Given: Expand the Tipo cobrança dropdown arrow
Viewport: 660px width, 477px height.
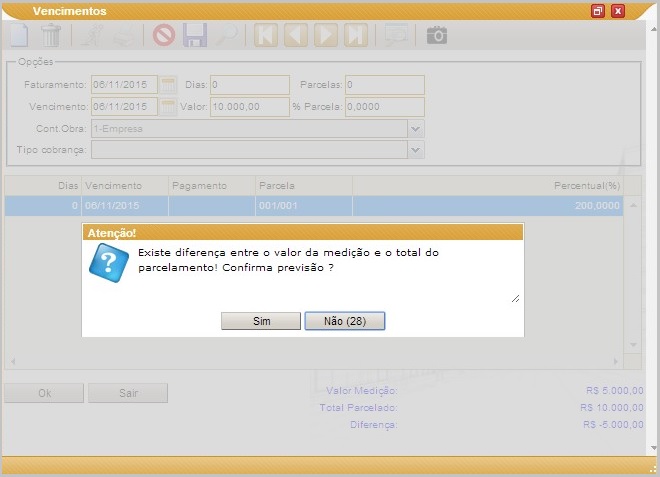Looking at the screenshot, I should (416, 150).
